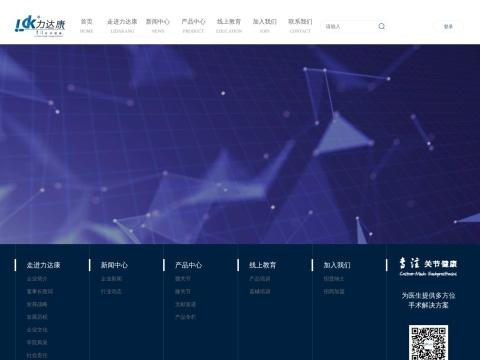Open footer link 企业新闻
This screenshot has height=360, width=480.
coord(111,279)
